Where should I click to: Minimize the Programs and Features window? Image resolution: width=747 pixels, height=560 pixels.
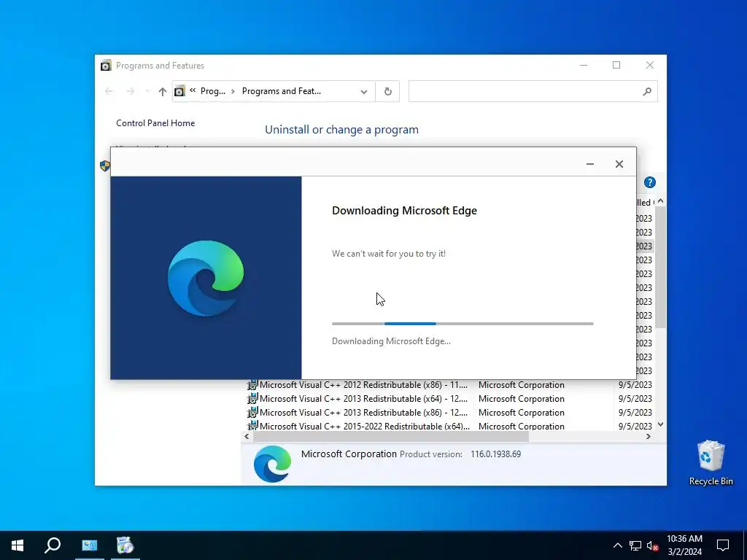[584, 65]
